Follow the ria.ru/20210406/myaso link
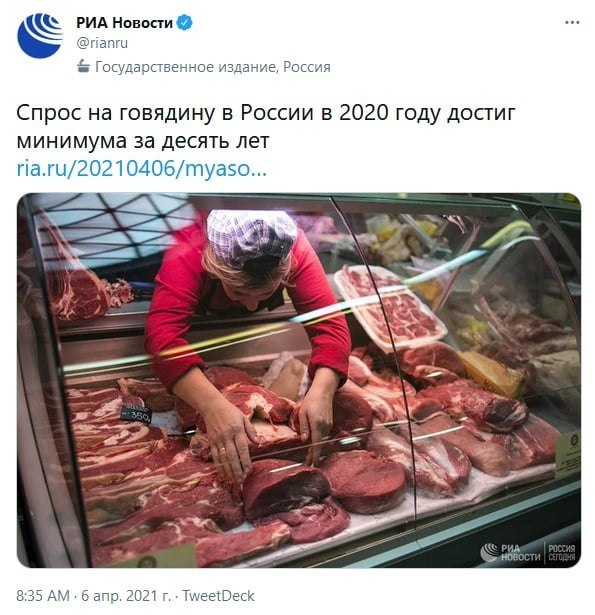This screenshot has height=615, width=595. coord(142,169)
